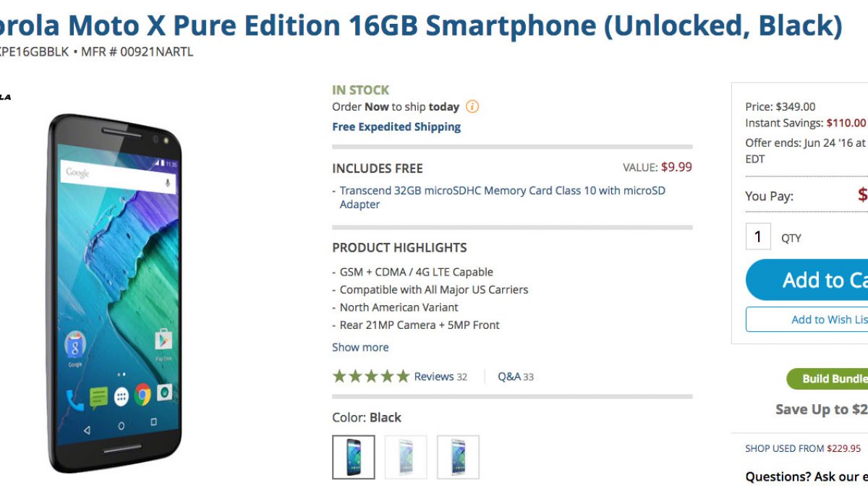Click the info icon beside 'ship today'
Screen dimensions: 868x488
click(472, 107)
